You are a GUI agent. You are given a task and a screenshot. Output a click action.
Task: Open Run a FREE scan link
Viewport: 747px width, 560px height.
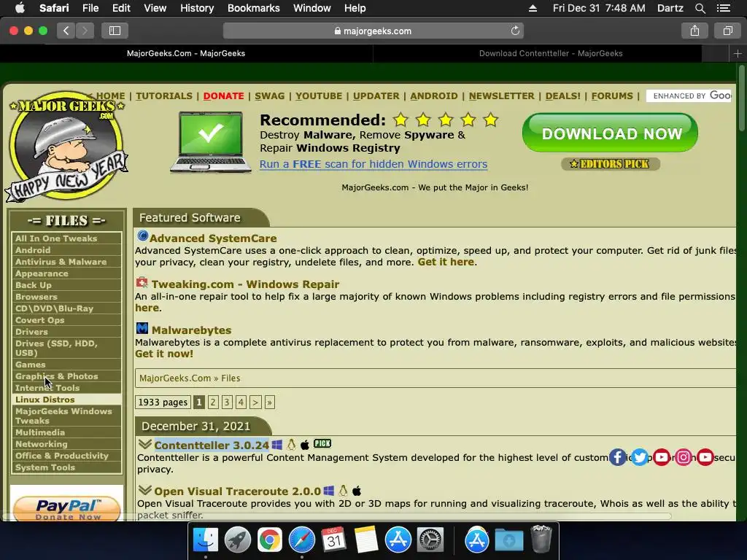tap(373, 164)
